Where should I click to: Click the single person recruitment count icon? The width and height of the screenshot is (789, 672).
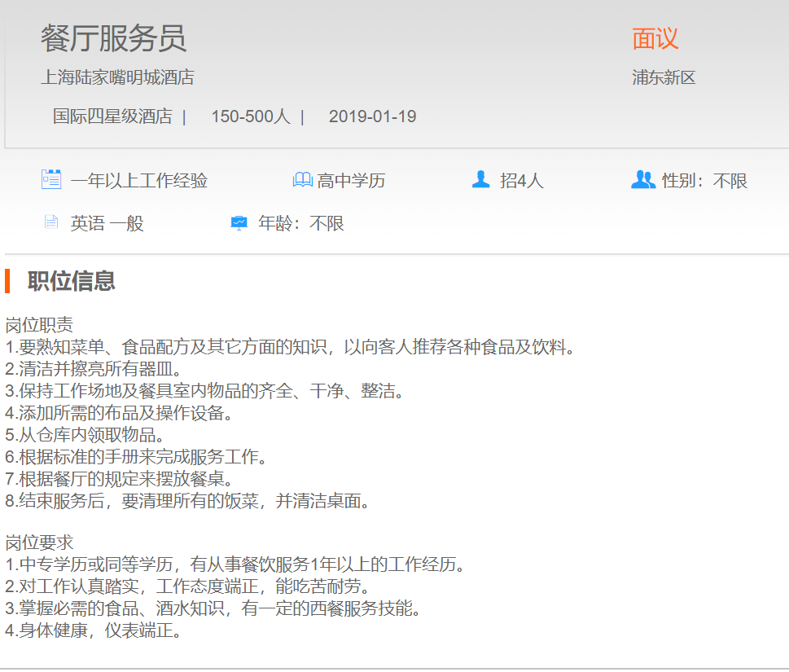(481, 179)
